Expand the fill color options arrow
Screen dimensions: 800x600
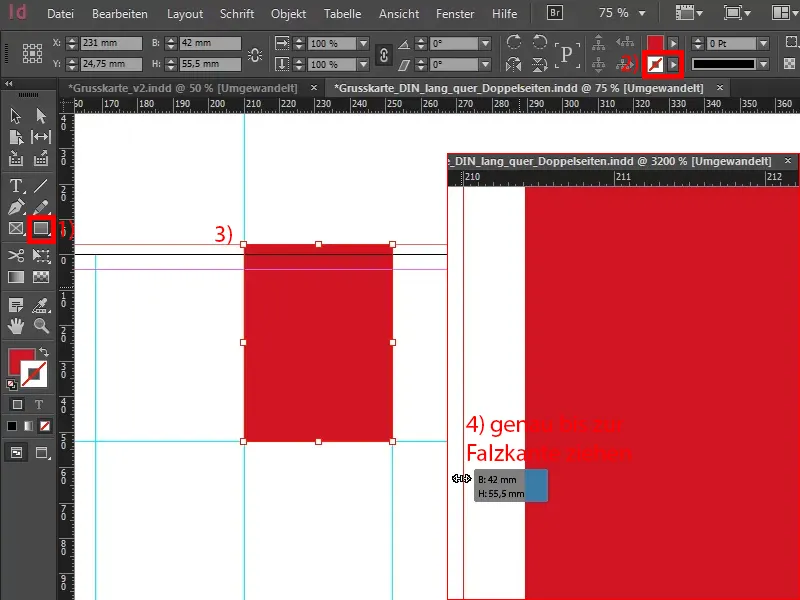point(673,43)
